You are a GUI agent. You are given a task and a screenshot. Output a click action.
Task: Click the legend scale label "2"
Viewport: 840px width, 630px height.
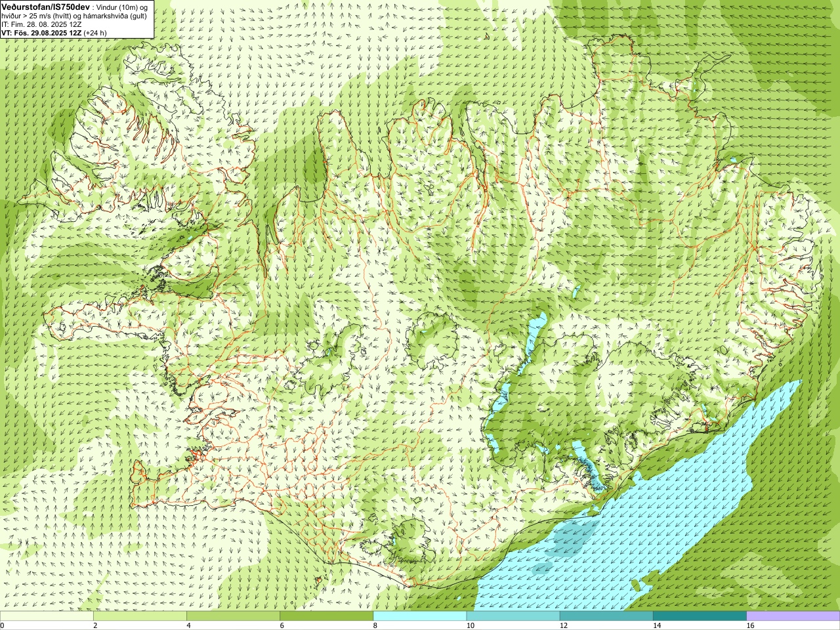click(x=95, y=625)
